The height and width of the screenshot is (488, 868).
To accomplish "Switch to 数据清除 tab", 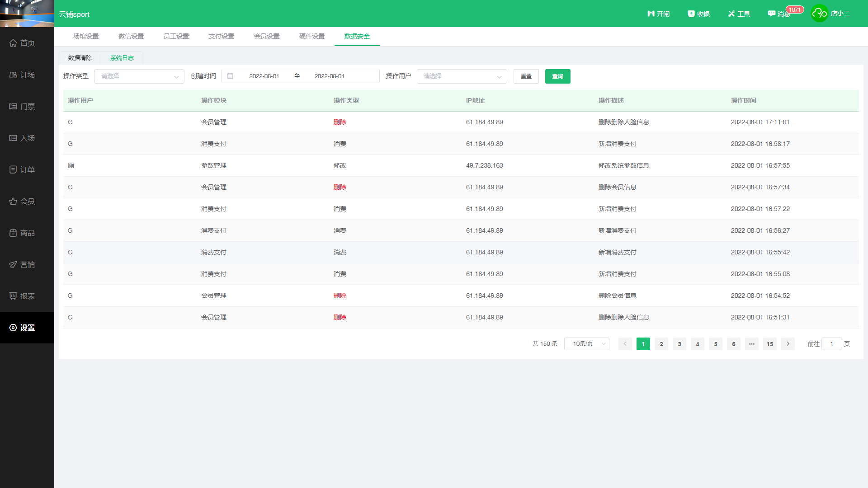I will pyautogui.click(x=80, y=58).
